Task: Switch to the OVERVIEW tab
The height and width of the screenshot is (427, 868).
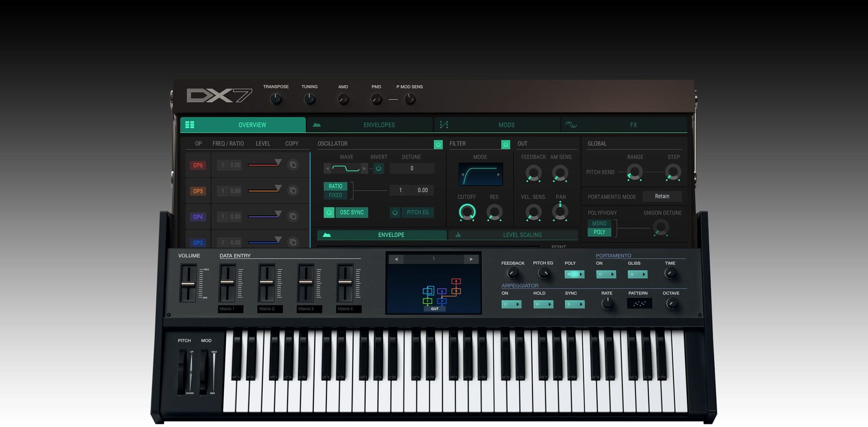Action: pyautogui.click(x=243, y=125)
